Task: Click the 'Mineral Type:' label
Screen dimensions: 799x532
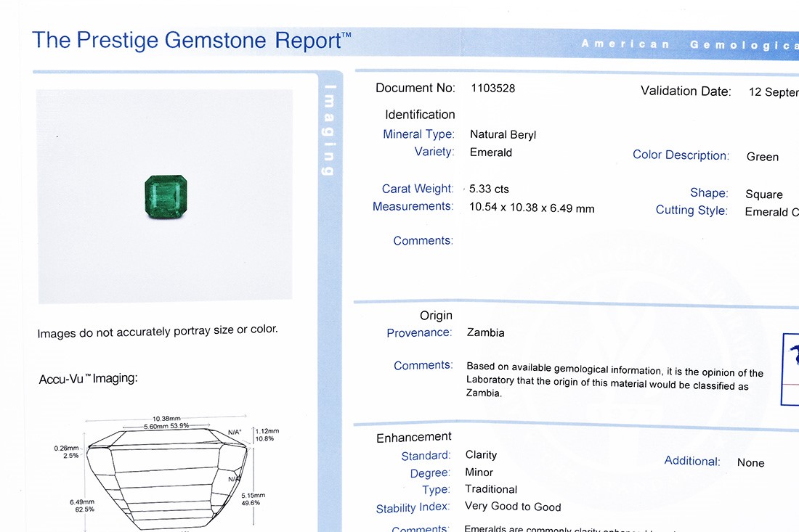Action: [418, 134]
